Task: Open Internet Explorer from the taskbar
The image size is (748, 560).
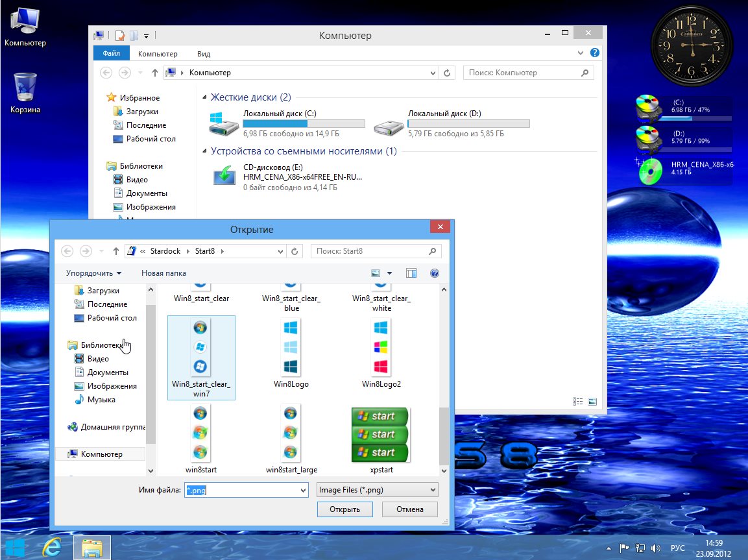Action: click(x=52, y=548)
